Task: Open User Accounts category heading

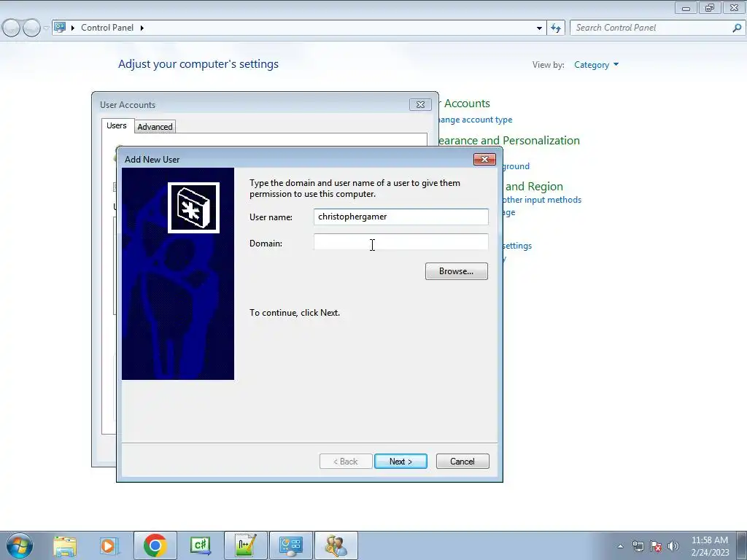Action: tap(465, 104)
